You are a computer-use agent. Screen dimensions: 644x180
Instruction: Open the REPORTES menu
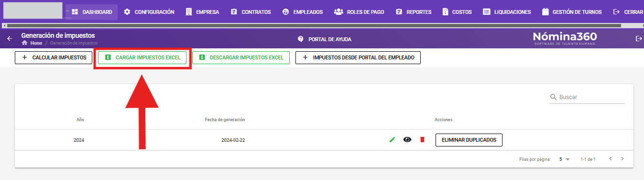pyautogui.click(x=414, y=12)
